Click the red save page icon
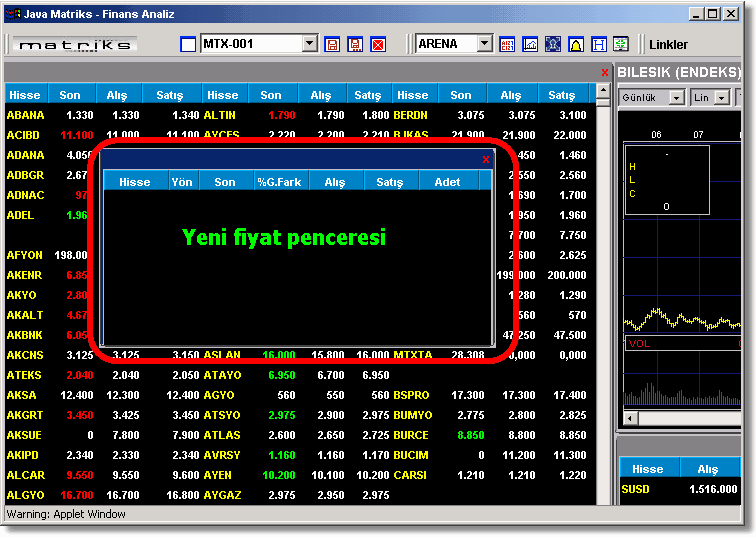The image size is (756, 537). click(x=332, y=44)
